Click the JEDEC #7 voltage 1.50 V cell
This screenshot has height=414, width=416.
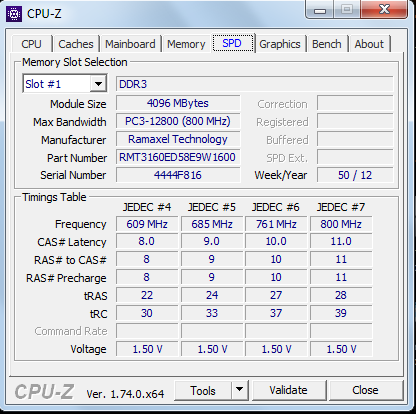341,349
